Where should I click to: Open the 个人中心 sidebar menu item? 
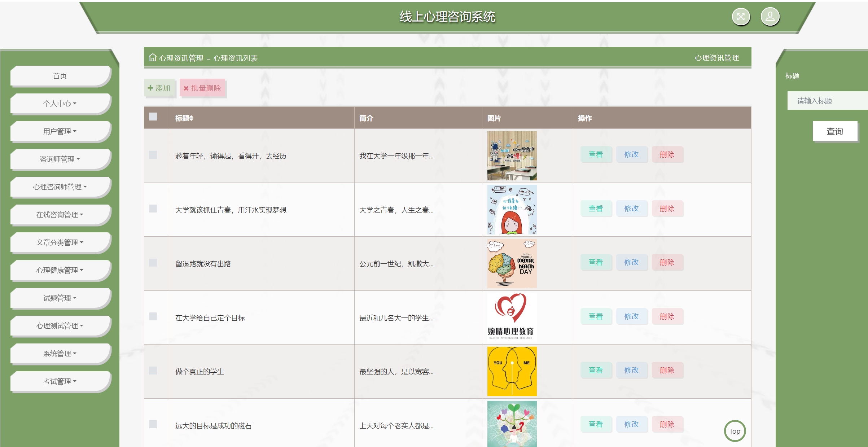(x=60, y=103)
